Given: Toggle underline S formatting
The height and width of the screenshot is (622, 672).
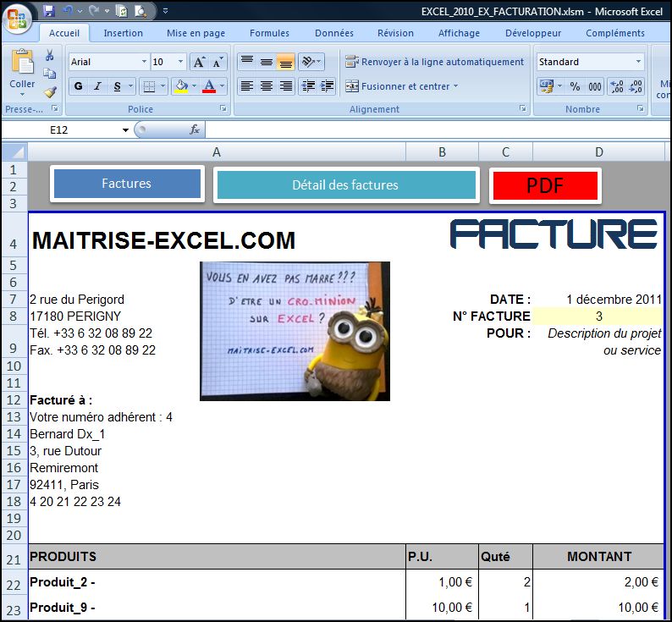Looking at the screenshot, I should click(x=117, y=86).
